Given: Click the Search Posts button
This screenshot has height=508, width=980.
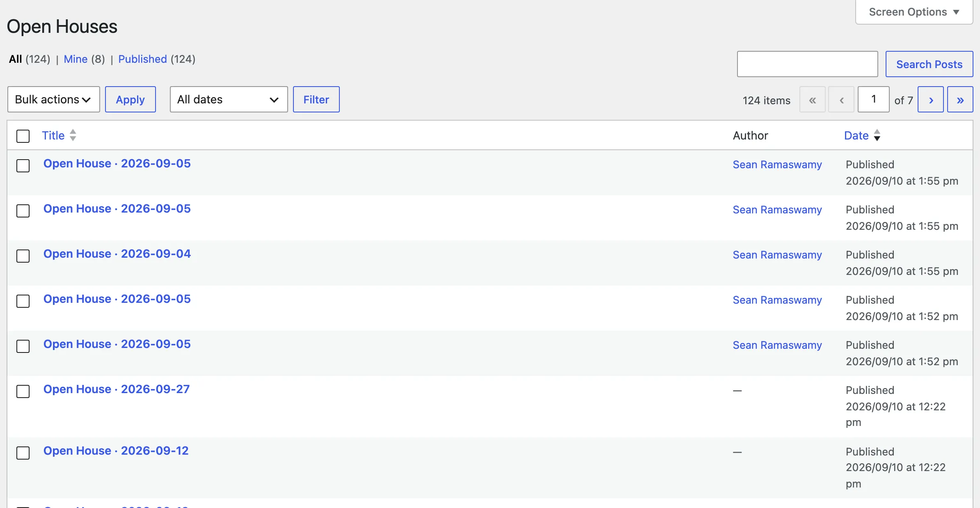Looking at the screenshot, I should [x=929, y=64].
